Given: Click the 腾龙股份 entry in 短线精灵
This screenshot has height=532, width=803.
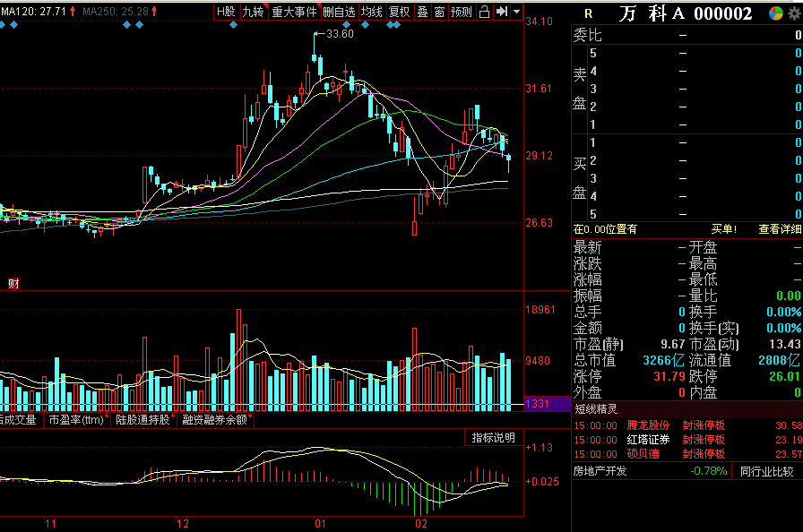Looking at the screenshot, I should coord(648,425).
